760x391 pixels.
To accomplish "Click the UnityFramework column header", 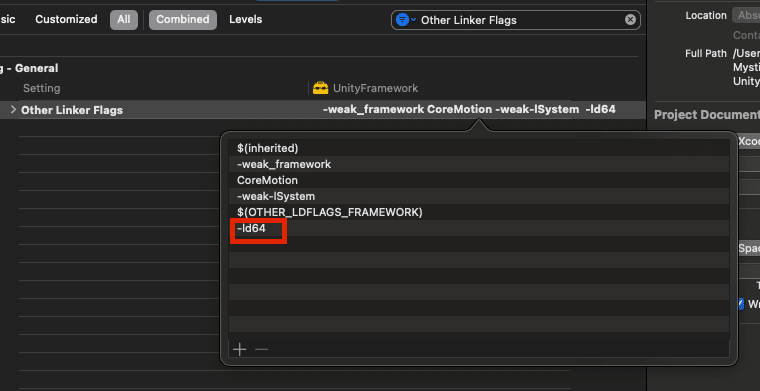I will [375, 88].
